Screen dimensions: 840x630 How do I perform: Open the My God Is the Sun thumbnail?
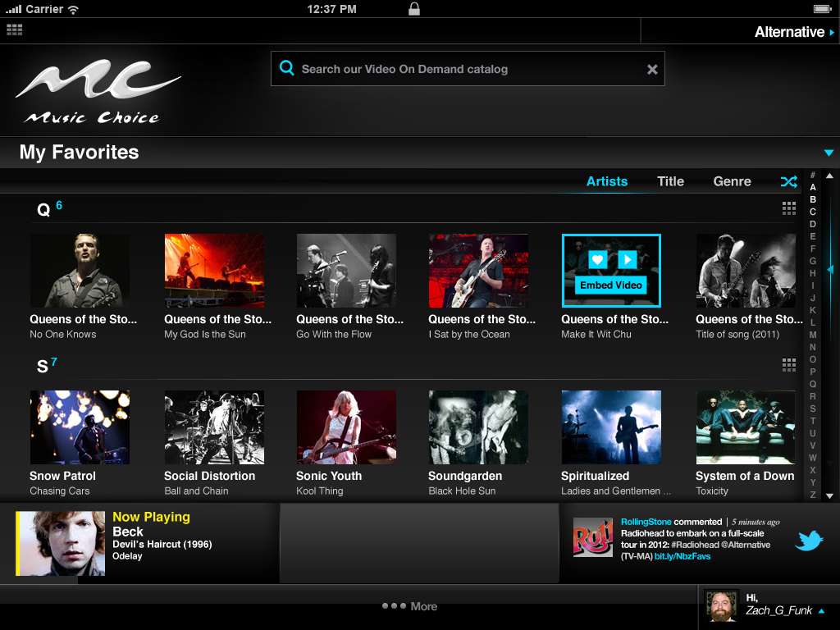(x=214, y=271)
